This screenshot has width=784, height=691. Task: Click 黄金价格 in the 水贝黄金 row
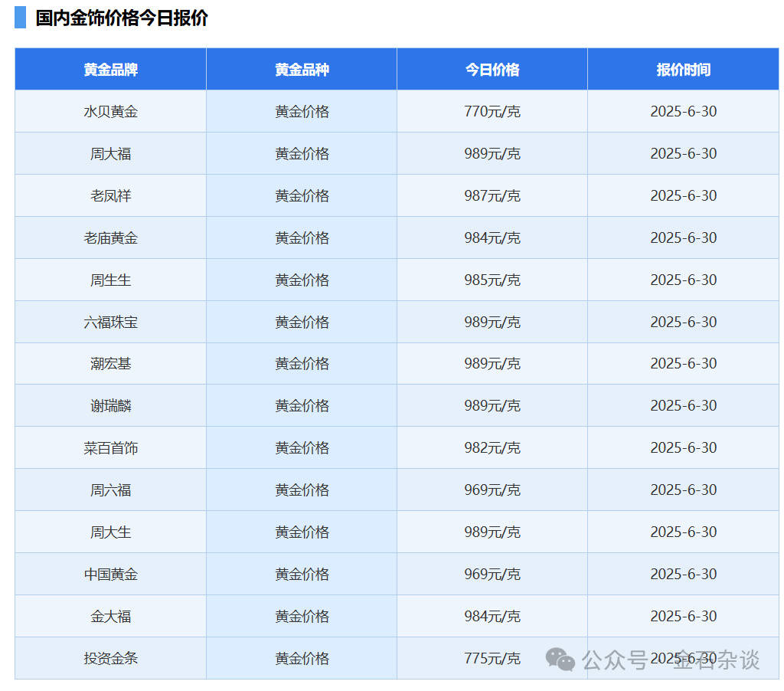(302, 111)
